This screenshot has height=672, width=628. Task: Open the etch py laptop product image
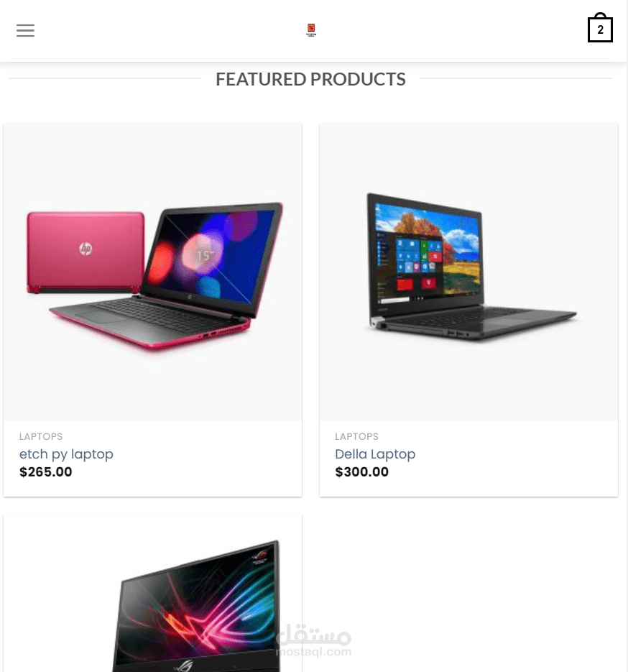point(153,272)
